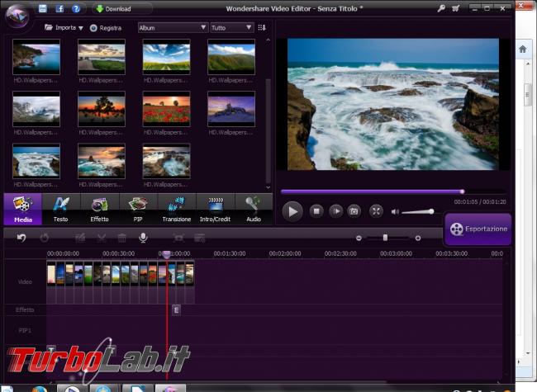Open the help question mark icon
Screen dimensions: 537x392
[76, 8]
